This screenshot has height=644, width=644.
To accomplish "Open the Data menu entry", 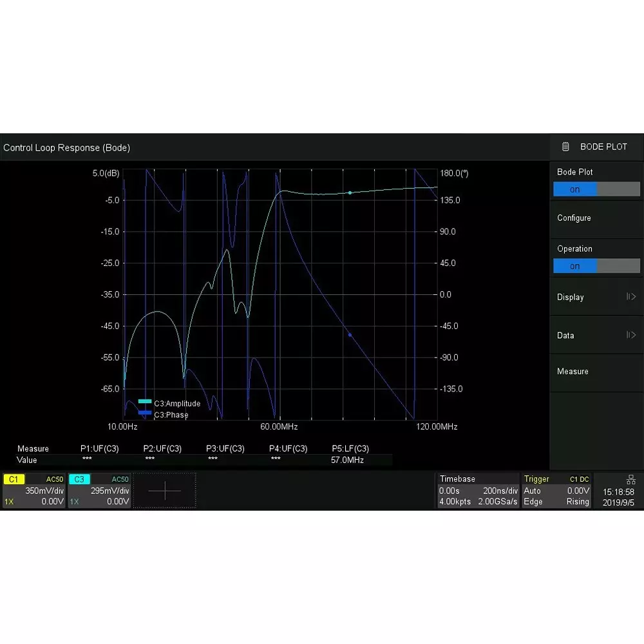I will (x=596, y=336).
